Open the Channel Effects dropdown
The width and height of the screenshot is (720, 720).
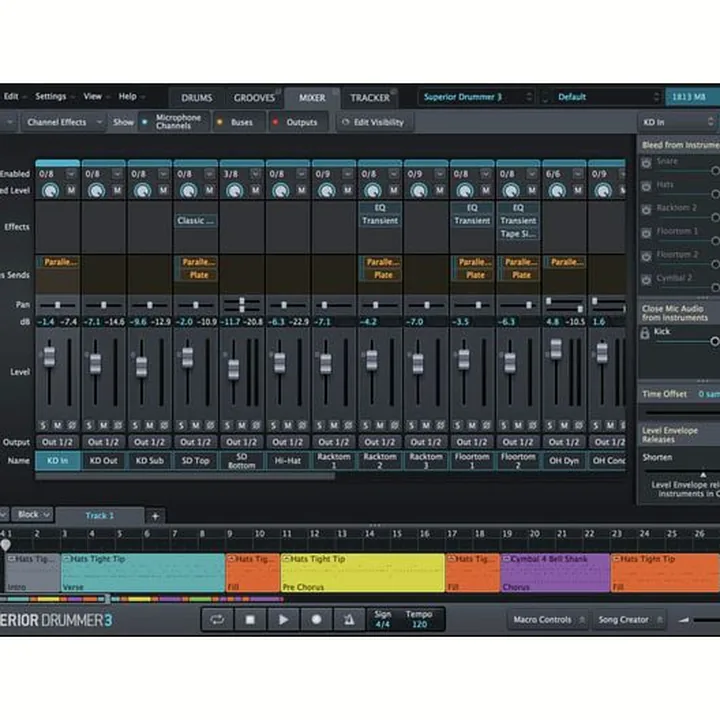pos(64,122)
